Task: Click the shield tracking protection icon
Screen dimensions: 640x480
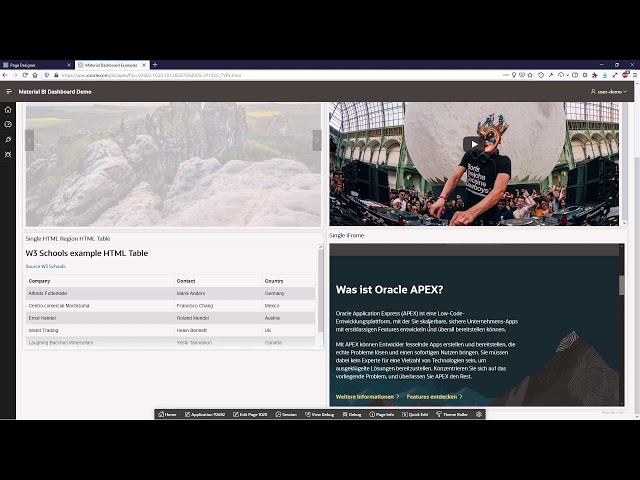Action: click(47, 75)
